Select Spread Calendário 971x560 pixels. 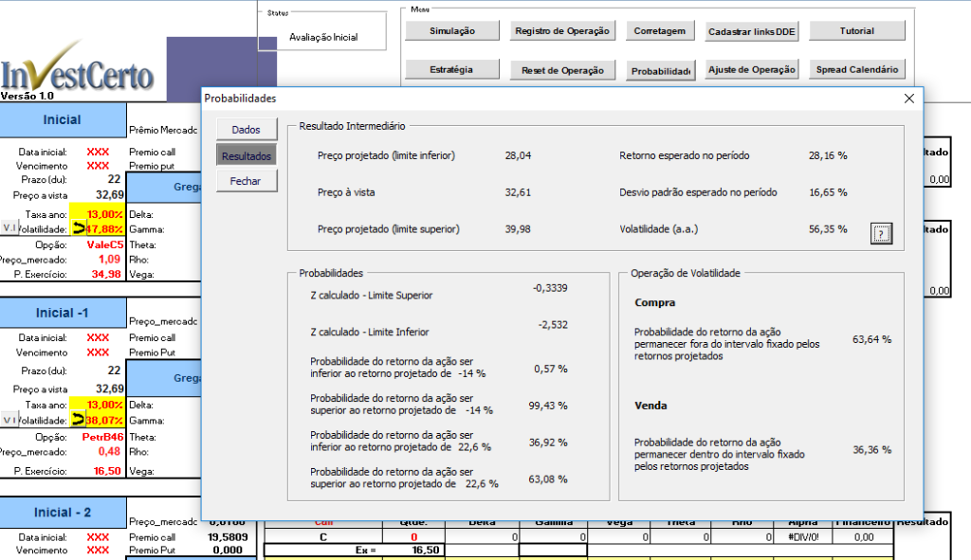click(x=856, y=69)
